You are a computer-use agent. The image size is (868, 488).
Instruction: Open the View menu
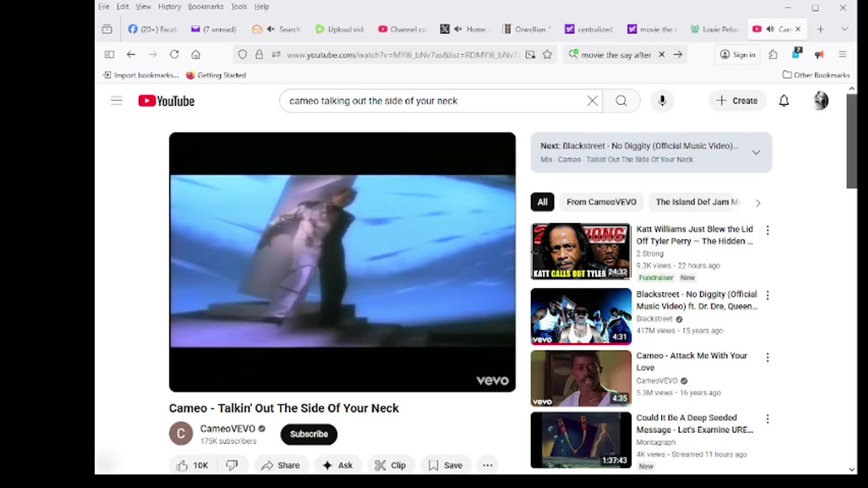point(143,7)
